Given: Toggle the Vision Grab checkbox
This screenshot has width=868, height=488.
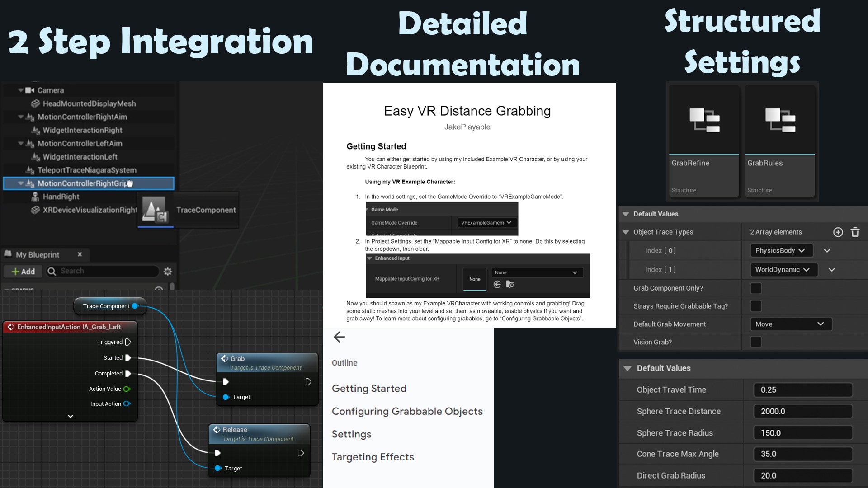Looking at the screenshot, I should 756,342.
